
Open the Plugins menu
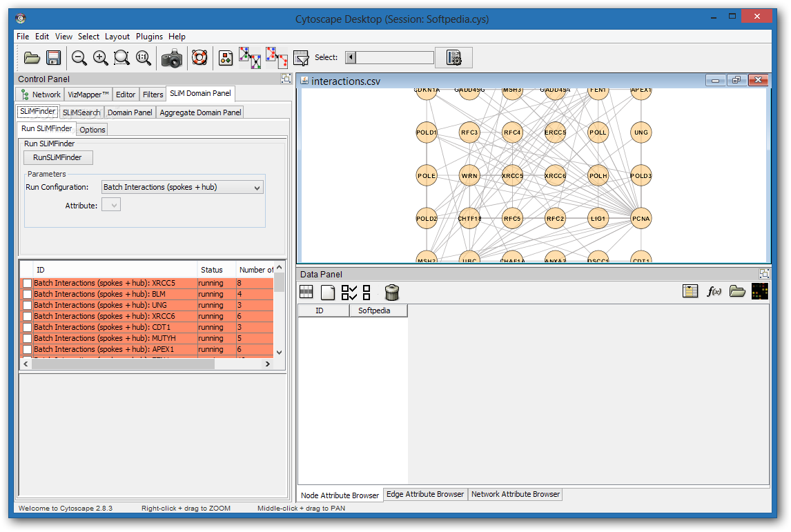(149, 37)
